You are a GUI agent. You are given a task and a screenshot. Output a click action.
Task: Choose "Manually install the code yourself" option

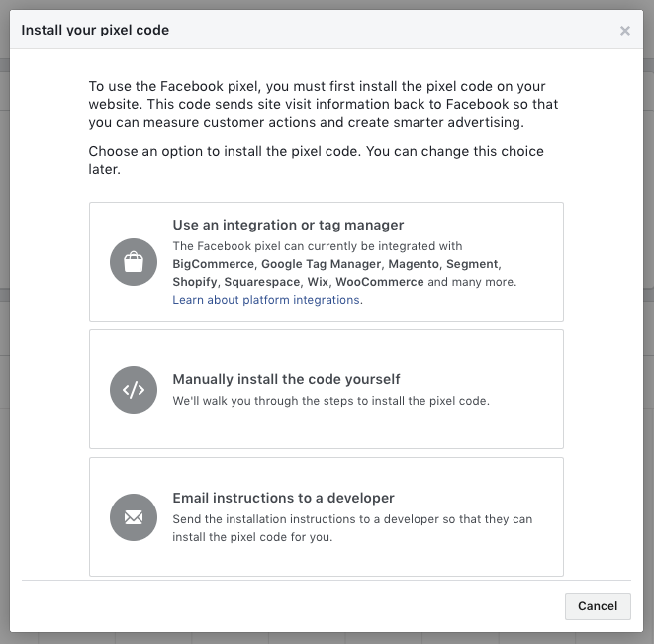point(286,379)
